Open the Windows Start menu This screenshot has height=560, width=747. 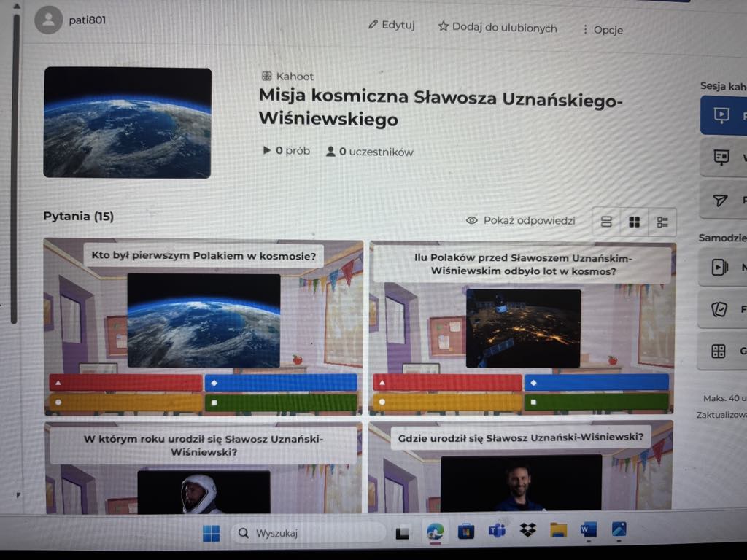211,534
